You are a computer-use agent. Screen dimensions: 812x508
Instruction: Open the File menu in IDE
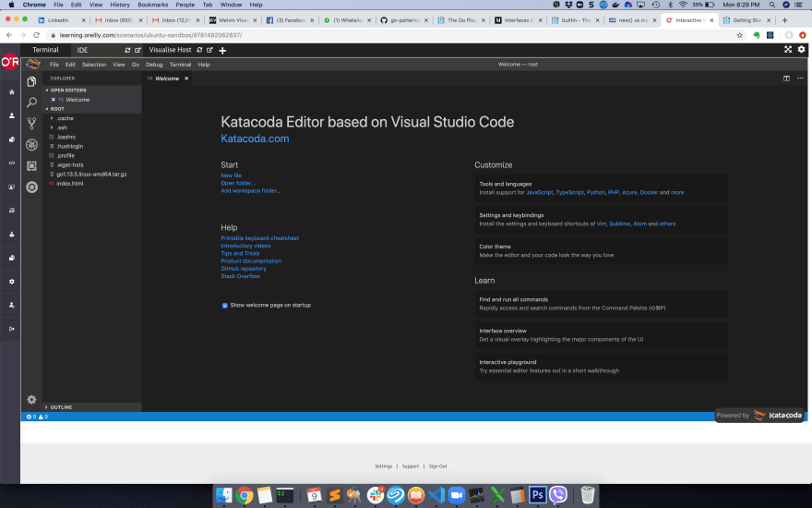click(54, 65)
